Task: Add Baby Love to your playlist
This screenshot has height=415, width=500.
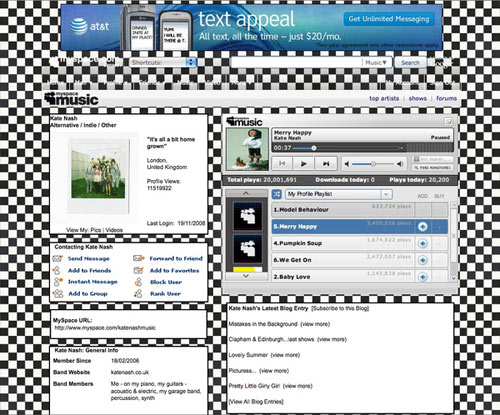Action: coord(423,277)
